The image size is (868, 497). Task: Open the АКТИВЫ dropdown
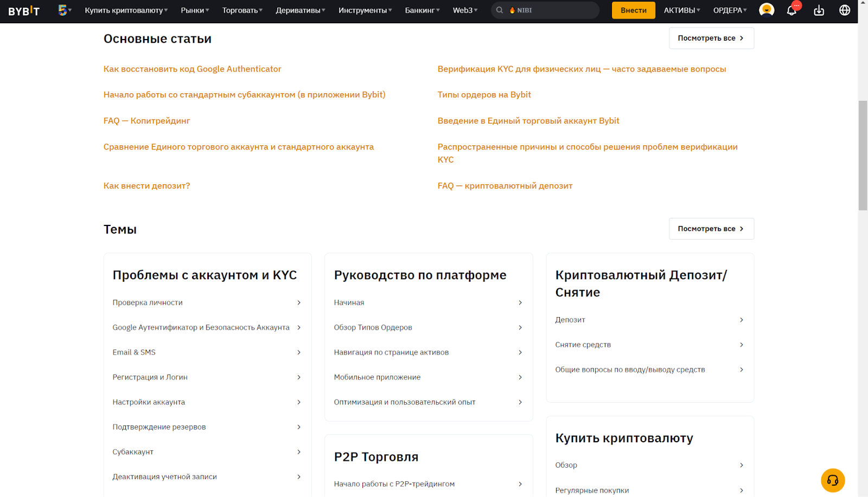[x=682, y=10]
